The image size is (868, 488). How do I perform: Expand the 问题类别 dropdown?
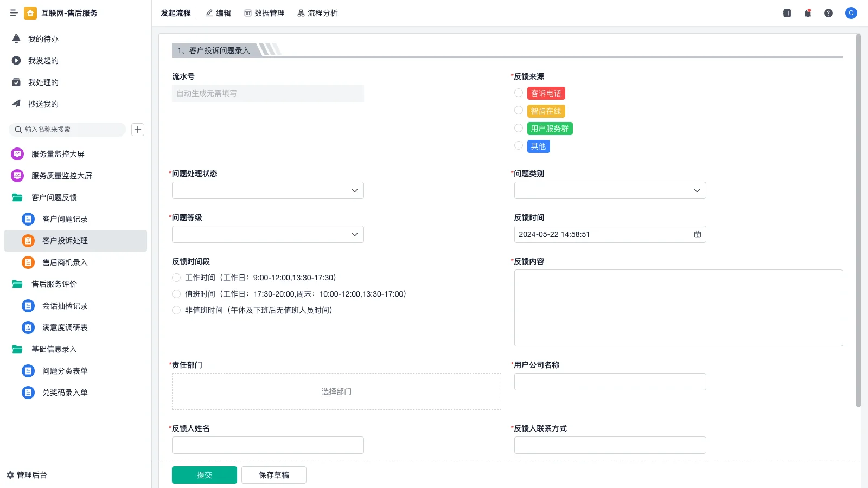tap(610, 190)
